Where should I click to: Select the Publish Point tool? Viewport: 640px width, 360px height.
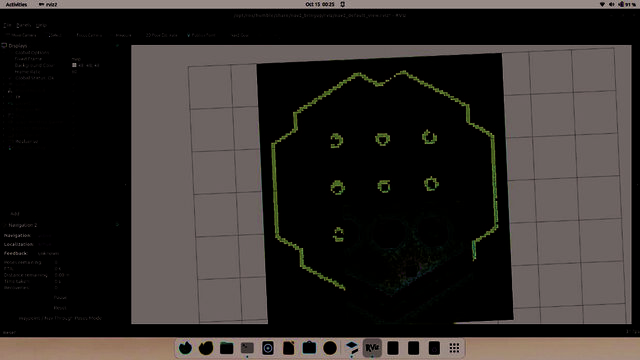click(x=201, y=36)
